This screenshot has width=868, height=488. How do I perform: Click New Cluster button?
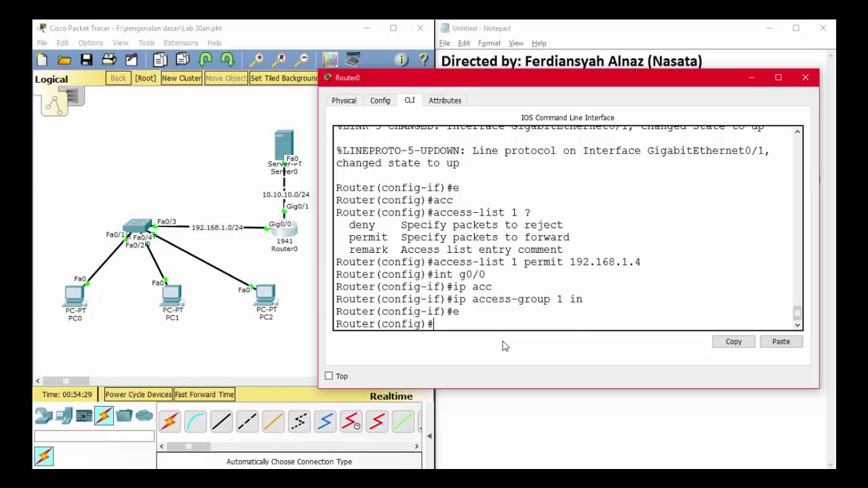181,79
